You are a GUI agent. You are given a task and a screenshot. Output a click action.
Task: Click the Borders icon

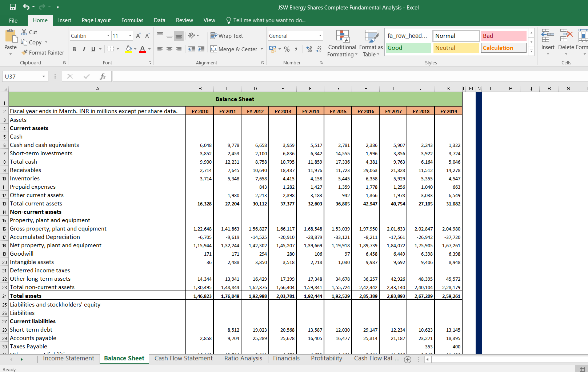click(x=111, y=49)
